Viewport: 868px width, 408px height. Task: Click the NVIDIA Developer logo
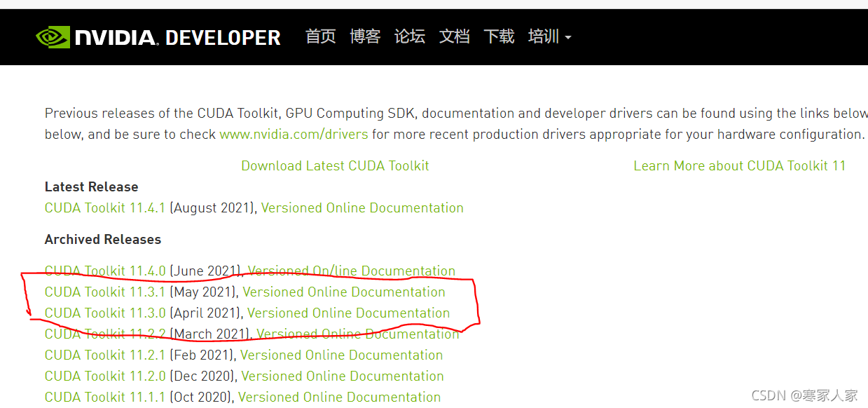coord(158,37)
